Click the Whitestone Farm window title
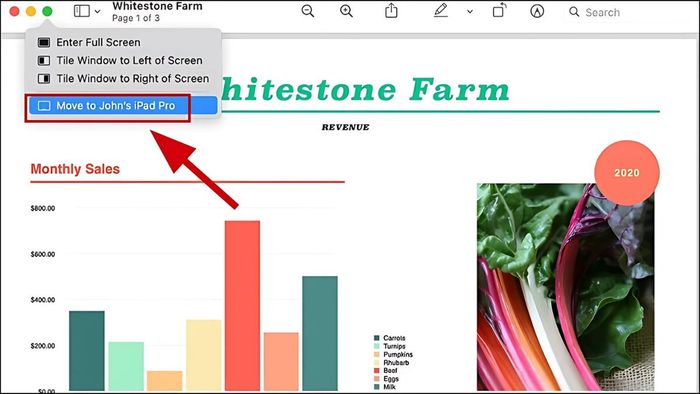The image size is (700, 394). pos(157,6)
